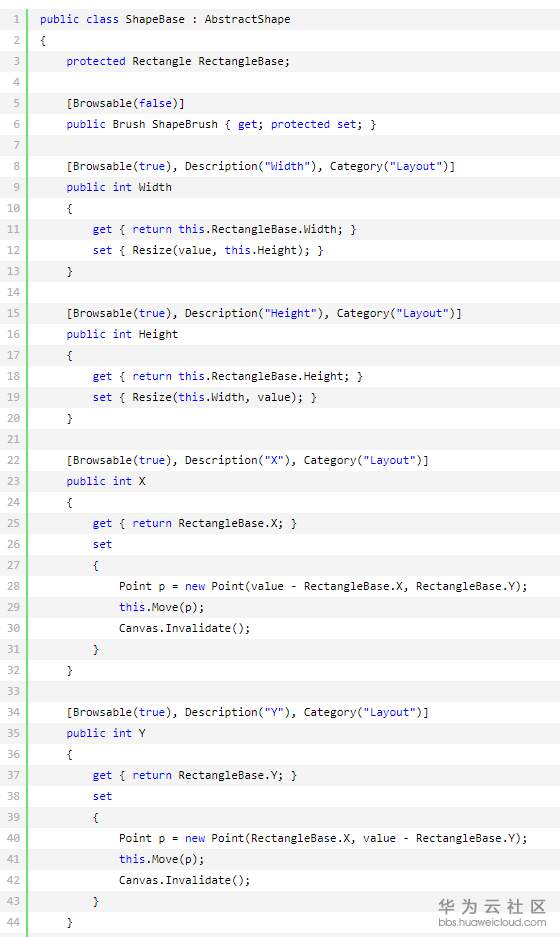Screen dimensions: 560x937
Task: Click the 'set' keyword on line 38
Action: tap(102, 797)
